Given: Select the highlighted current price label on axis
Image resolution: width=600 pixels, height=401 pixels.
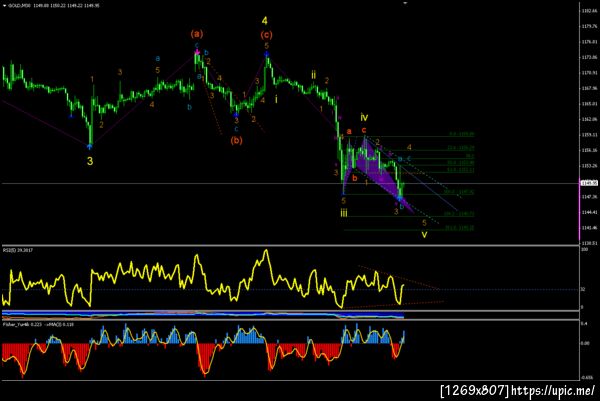Looking at the screenshot, I should coord(589,183).
